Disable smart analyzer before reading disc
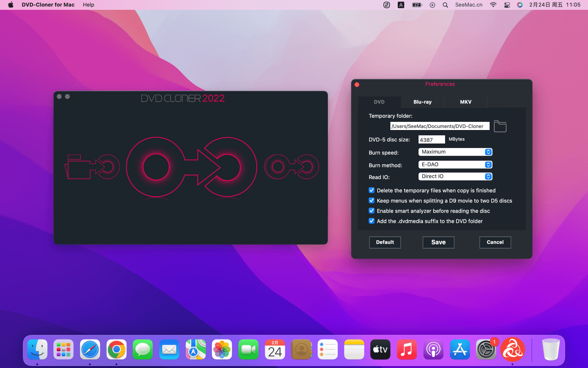588x368 pixels. (x=372, y=211)
